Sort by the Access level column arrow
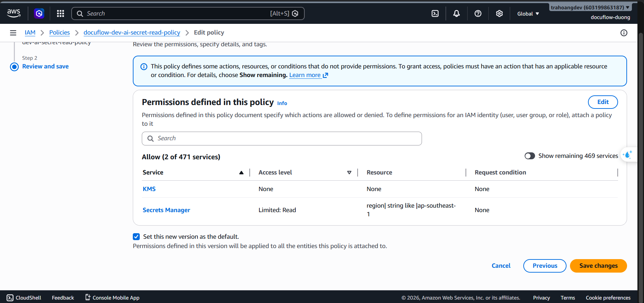This screenshot has height=303, width=644. [x=349, y=173]
